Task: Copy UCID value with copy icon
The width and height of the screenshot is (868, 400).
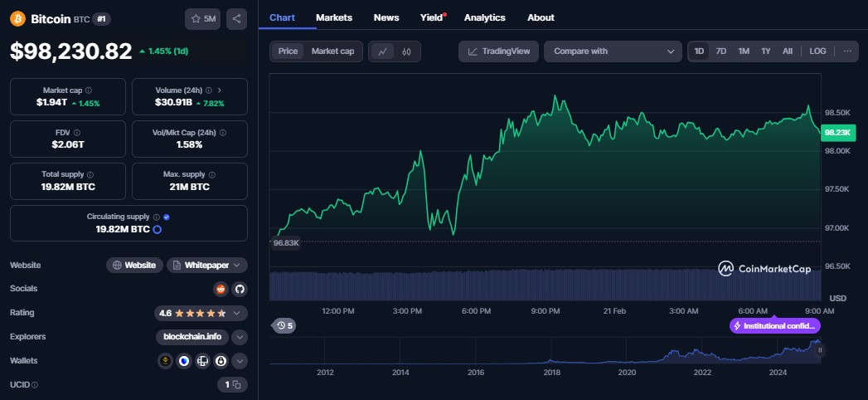Action: [236, 384]
